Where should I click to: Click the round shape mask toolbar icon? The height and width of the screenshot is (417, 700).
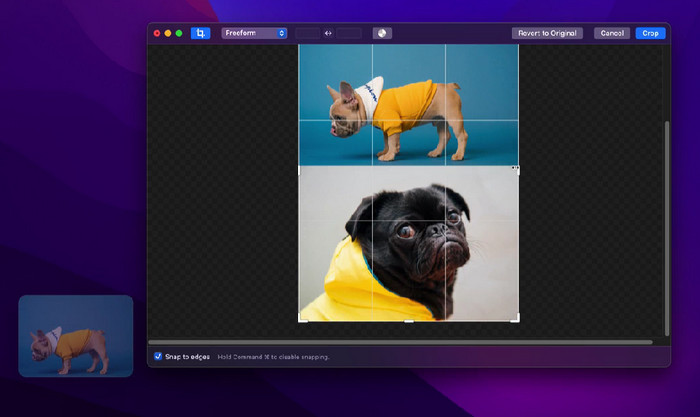(382, 33)
